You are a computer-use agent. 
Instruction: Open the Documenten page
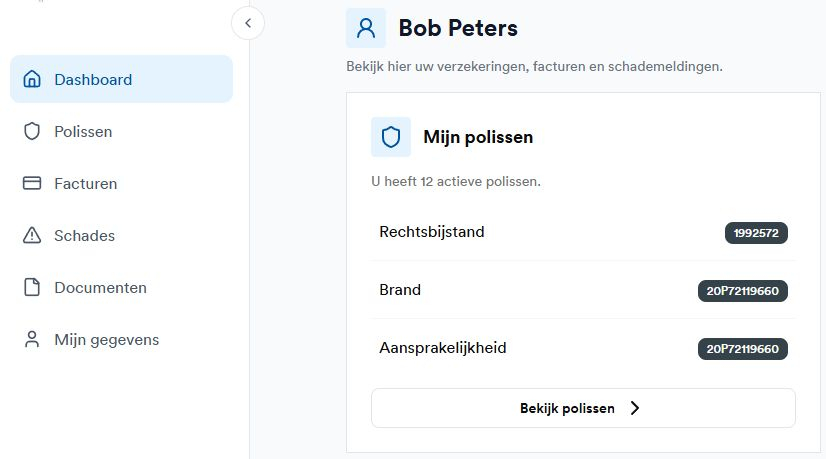[x=100, y=288]
